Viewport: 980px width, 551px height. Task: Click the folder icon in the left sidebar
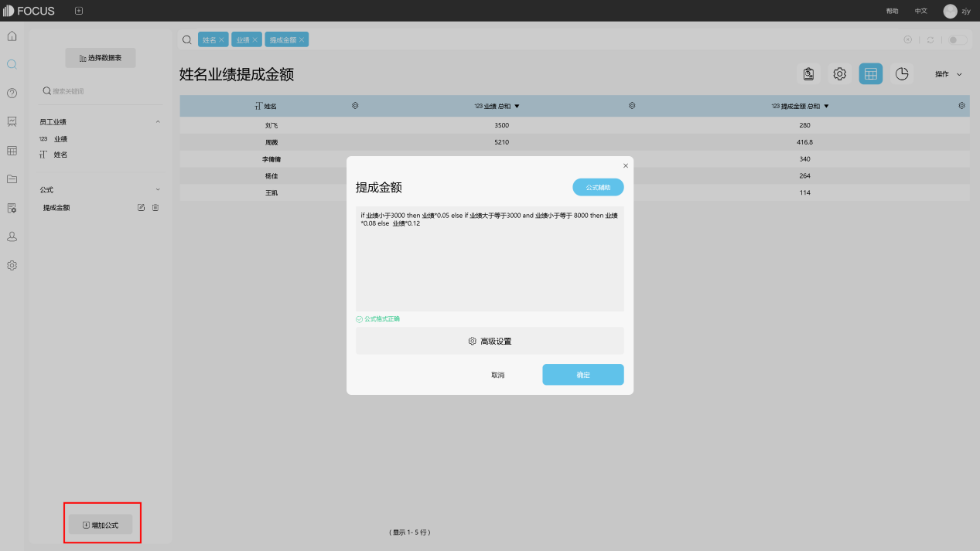point(12,179)
